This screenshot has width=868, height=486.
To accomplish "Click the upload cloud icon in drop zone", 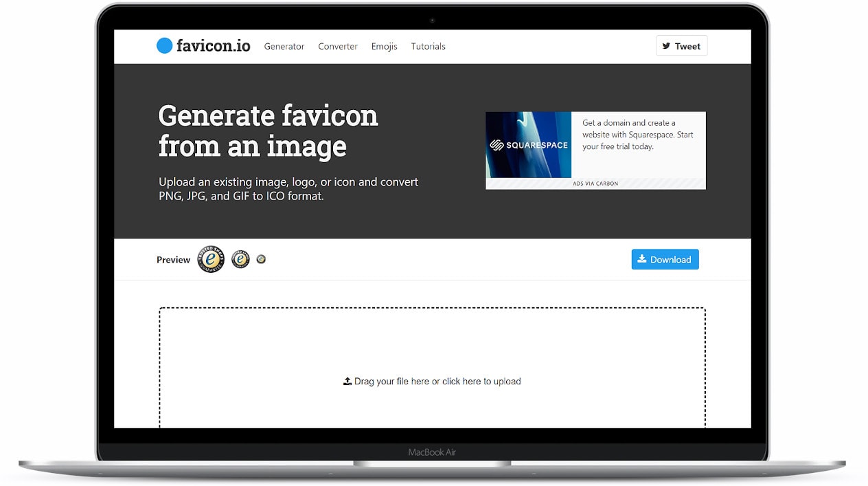I will [x=347, y=381].
